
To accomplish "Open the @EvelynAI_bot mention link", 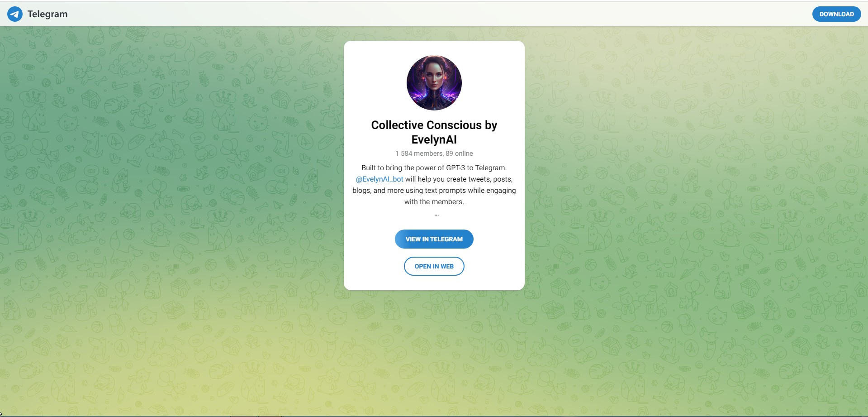I will pos(379,179).
